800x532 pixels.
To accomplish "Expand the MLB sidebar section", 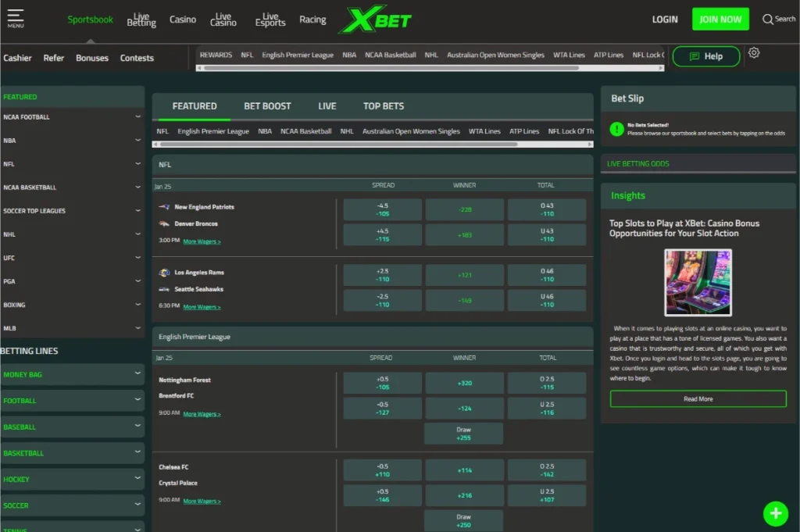I will [73, 328].
